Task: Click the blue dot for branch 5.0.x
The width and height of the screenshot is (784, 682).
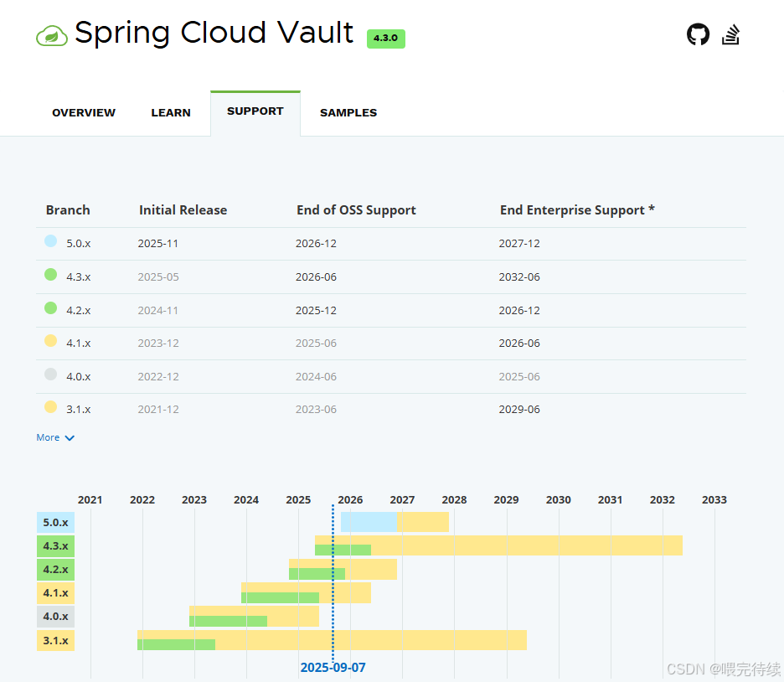Action: pyautogui.click(x=50, y=241)
